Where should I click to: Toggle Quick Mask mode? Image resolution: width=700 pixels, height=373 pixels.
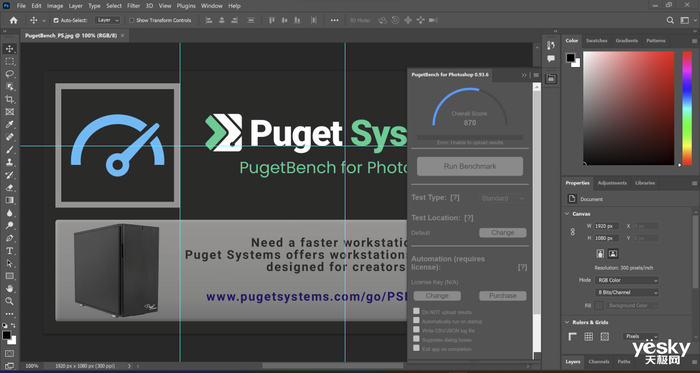pos(9,354)
